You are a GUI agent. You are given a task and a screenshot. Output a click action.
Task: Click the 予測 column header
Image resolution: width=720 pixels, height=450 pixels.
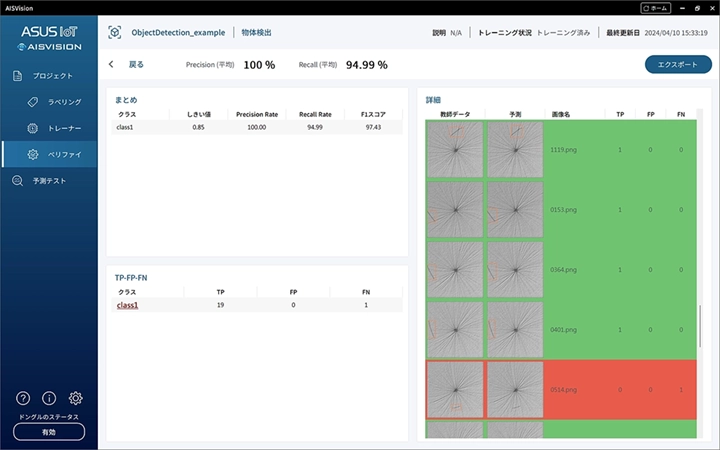(x=515, y=114)
